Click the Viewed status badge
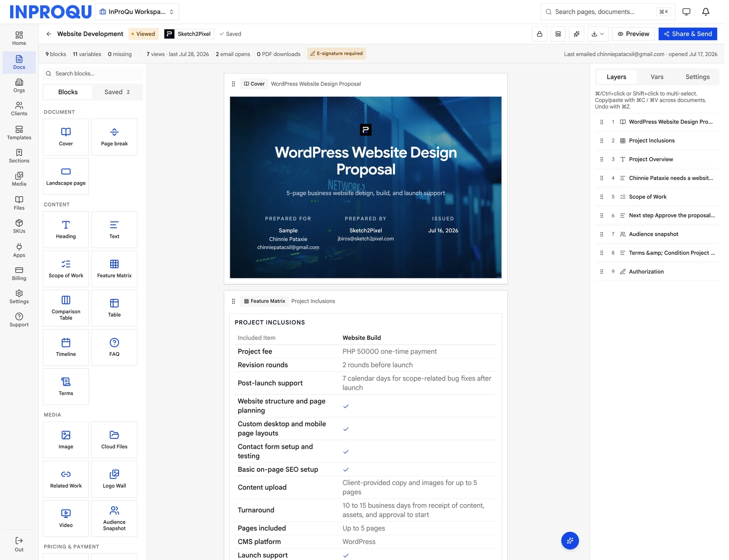Screen dimensions: 729x560 tap(143, 34)
